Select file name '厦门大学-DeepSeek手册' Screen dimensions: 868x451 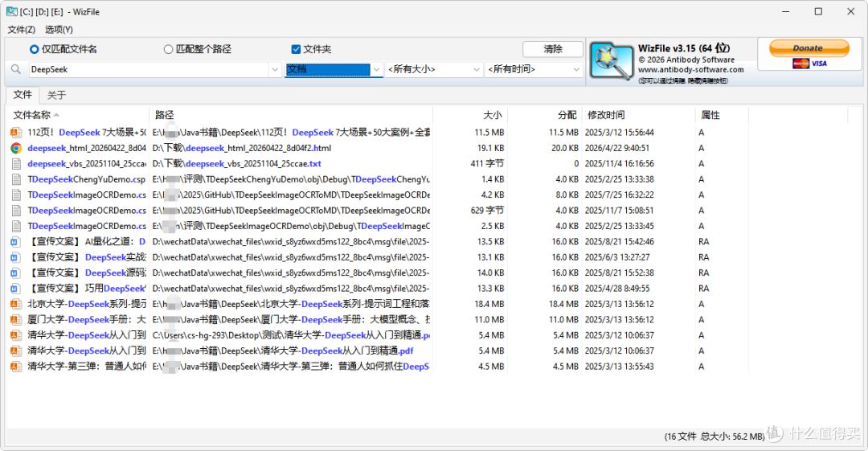tap(87, 320)
